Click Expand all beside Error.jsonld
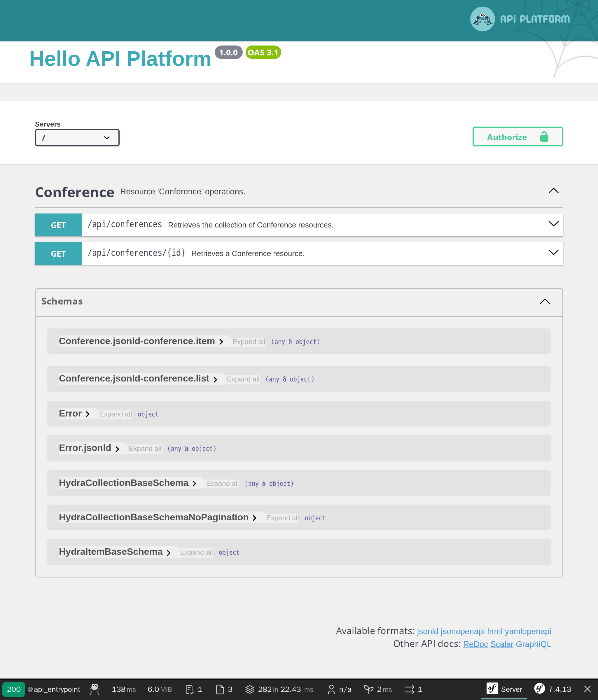 tap(145, 449)
